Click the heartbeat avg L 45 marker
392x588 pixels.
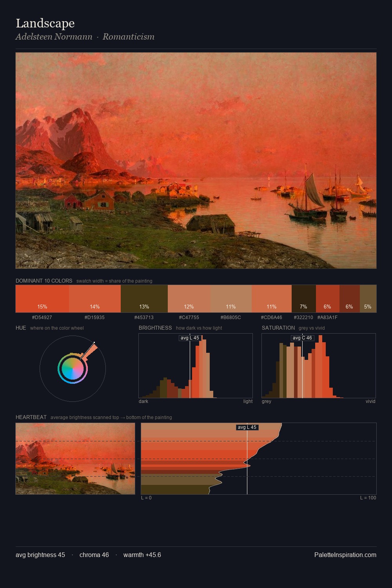(247, 427)
